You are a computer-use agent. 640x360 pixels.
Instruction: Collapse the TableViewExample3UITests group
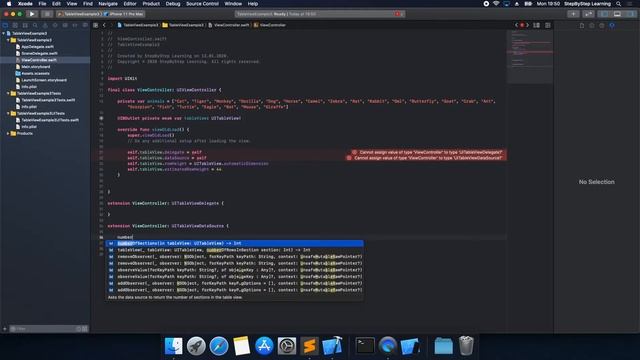[8, 113]
